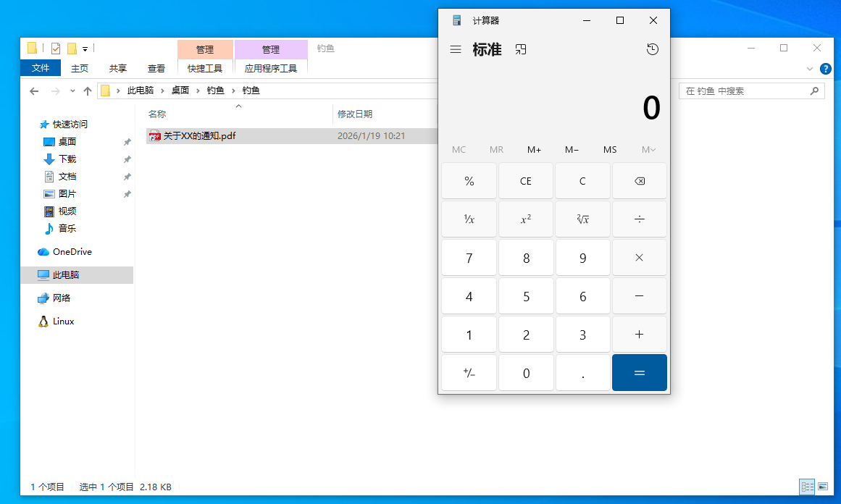Open the calculator navigation hamburger menu
This screenshot has width=841, height=504.
click(x=456, y=49)
